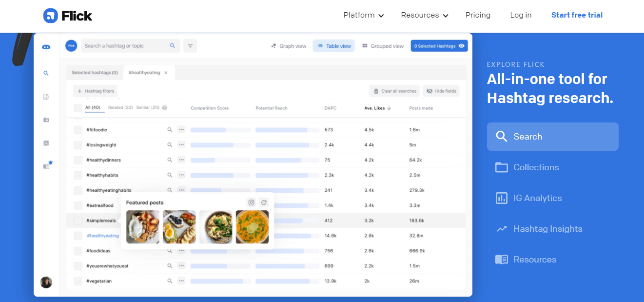Open the more options dots for #vegetarian
This screenshot has width=644, height=302.
tap(181, 281)
